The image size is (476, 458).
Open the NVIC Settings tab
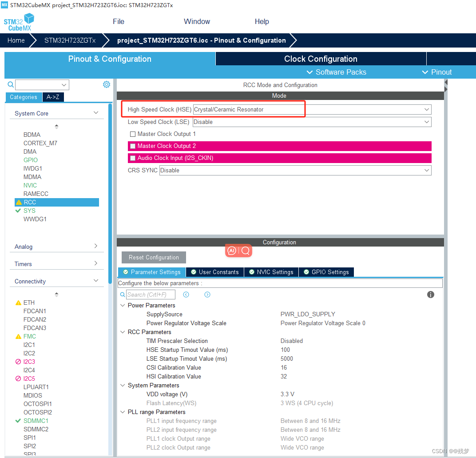(x=271, y=272)
